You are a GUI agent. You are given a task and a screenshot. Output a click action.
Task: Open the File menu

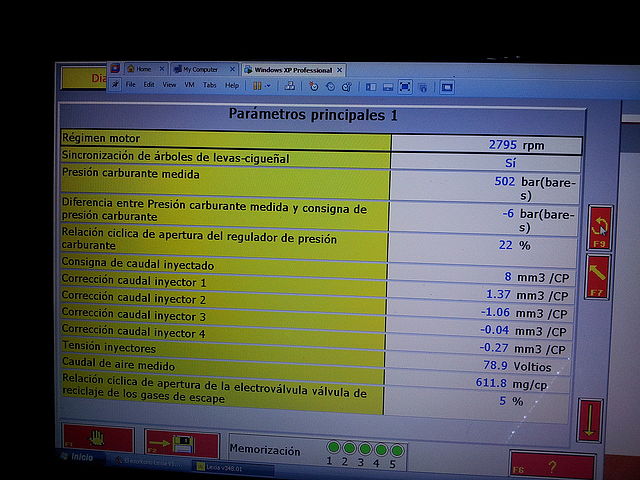click(x=131, y=85)
